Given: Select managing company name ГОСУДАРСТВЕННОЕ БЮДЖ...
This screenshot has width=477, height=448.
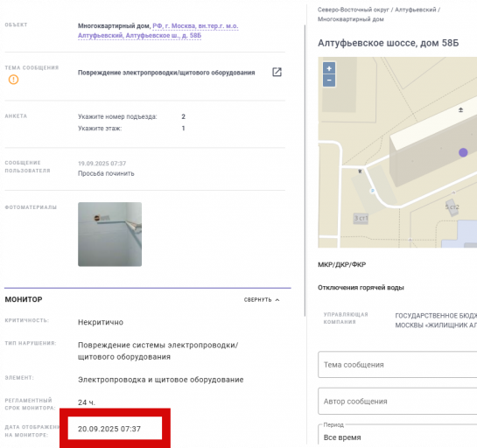Looking at the screenshot, I should 436,315.
